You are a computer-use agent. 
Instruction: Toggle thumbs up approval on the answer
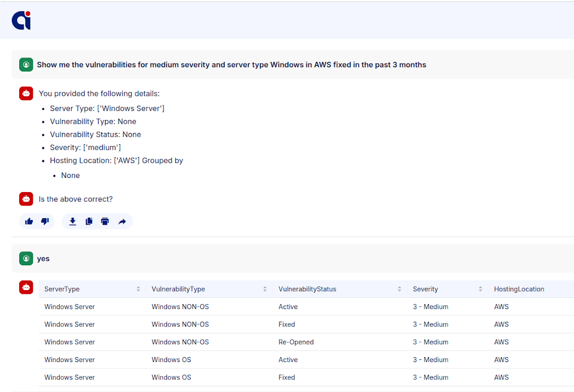click(29, 221)
